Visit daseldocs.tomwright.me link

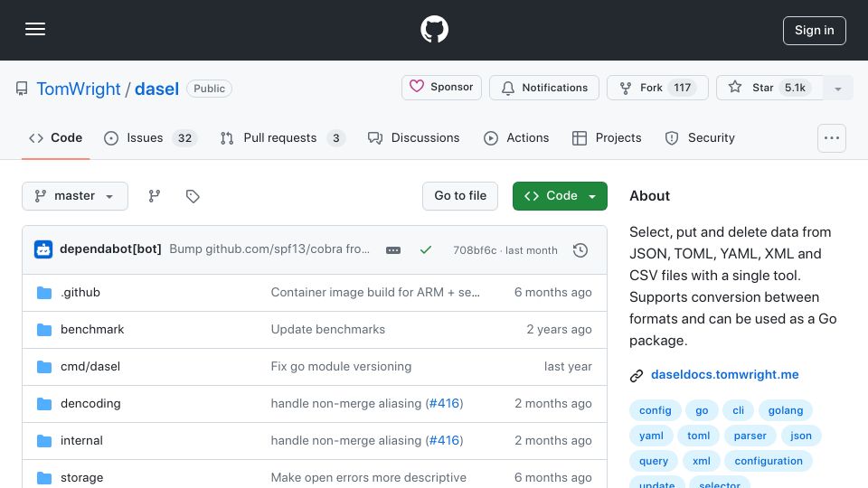[724, 374]
